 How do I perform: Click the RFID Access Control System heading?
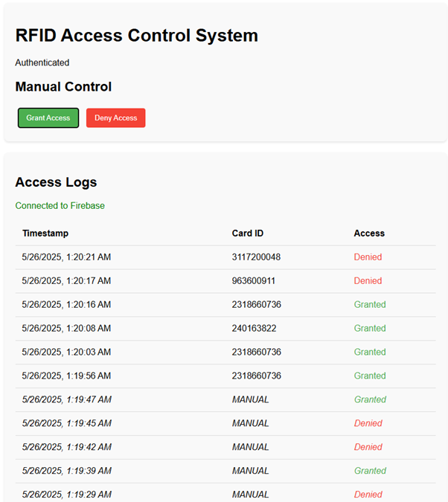(x=136, y=35)
